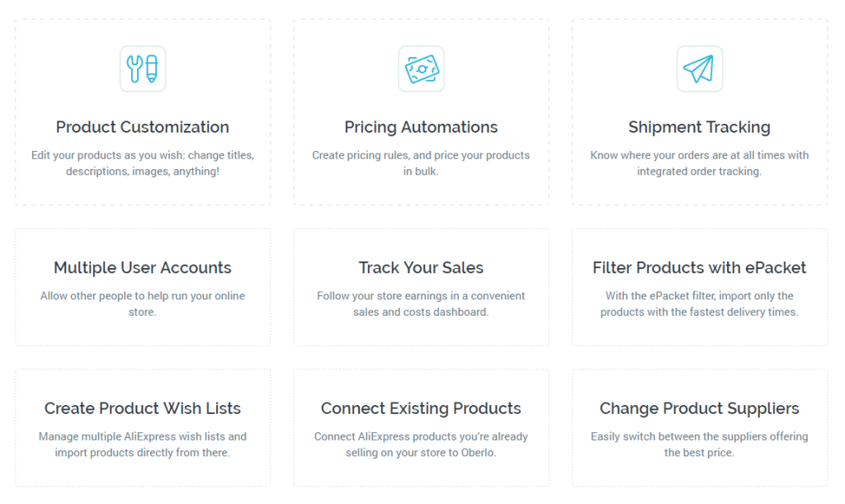Select the Track Your Sales heading
The width and height of the screenshot is (845, 504).
tap(421, 267)
